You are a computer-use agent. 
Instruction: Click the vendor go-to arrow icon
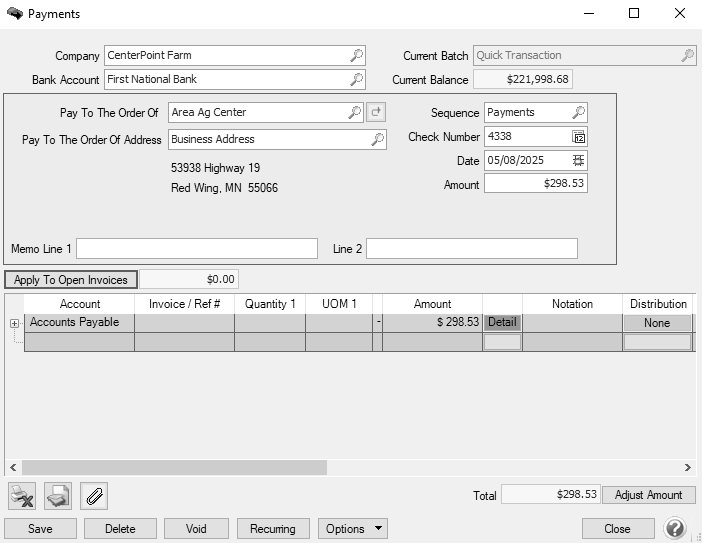[x=376, y=112]
